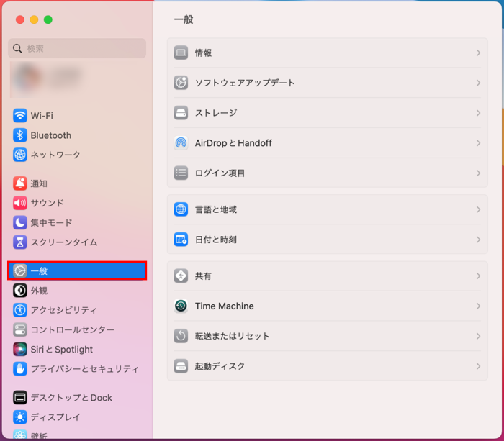Select コントロールセンター in sidebar
This screenshot has height=441, width=504.
tap(72, 329)
